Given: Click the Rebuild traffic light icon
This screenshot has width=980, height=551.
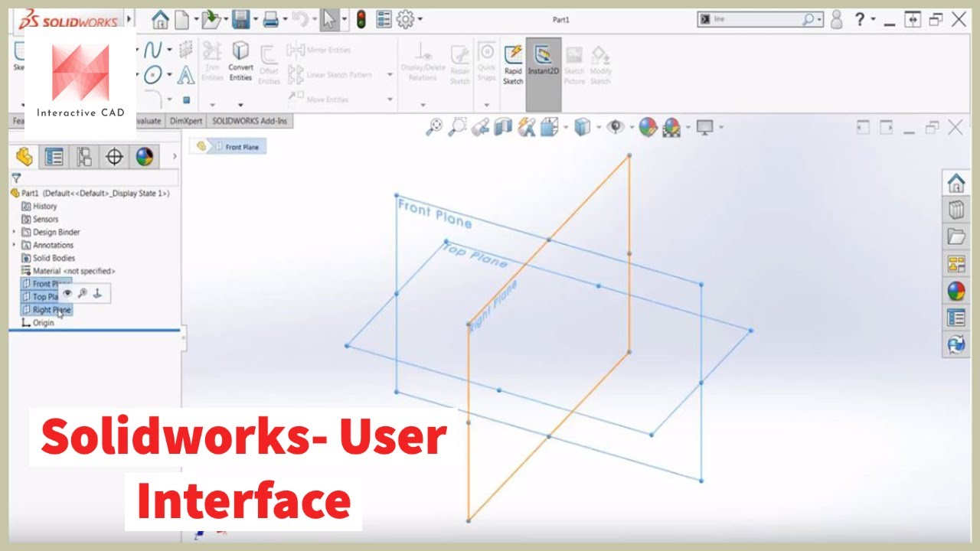Looking at the screenshot, I should [x=361, y=20].
